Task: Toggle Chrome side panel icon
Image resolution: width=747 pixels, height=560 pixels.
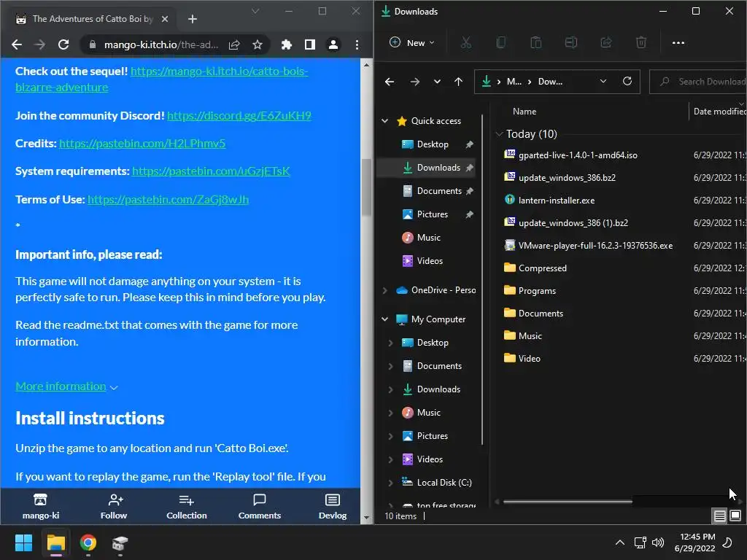Action: click(309, 44)
